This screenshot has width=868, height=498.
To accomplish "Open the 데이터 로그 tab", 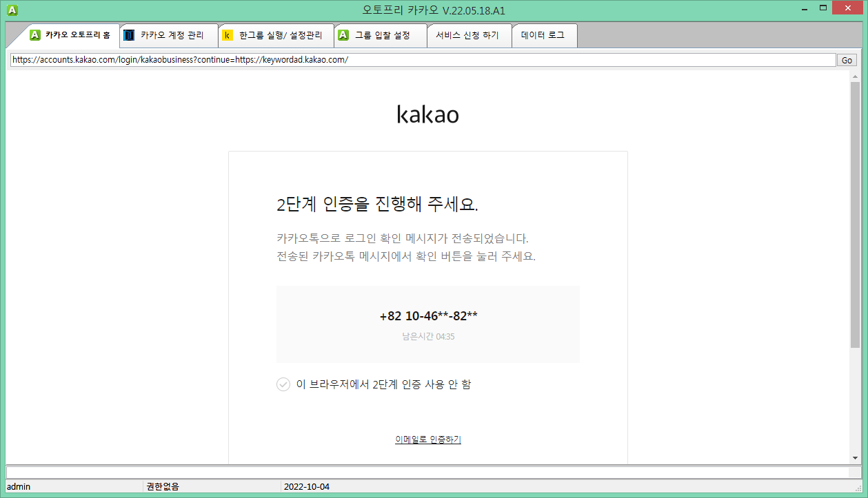I will [544, 34].
